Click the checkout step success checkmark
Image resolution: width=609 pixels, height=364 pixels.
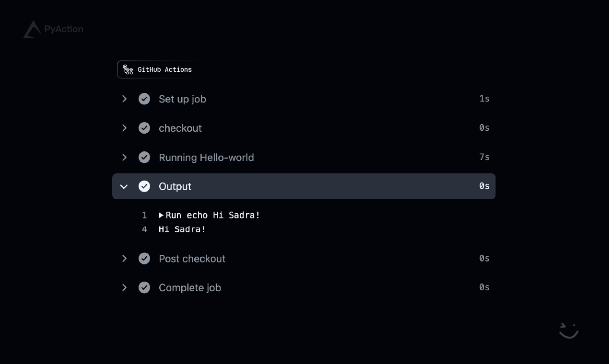(144, 128)
